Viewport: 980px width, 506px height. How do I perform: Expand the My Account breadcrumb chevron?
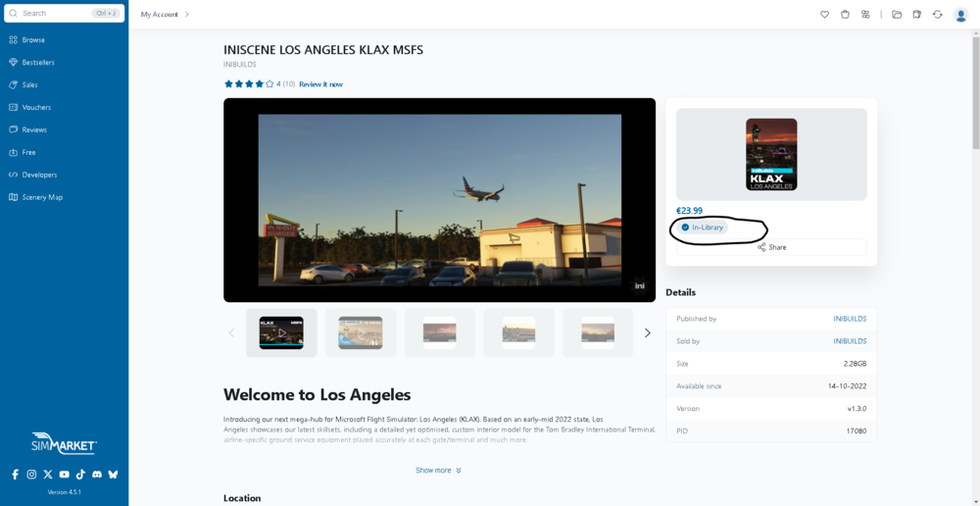pos(187,15)
